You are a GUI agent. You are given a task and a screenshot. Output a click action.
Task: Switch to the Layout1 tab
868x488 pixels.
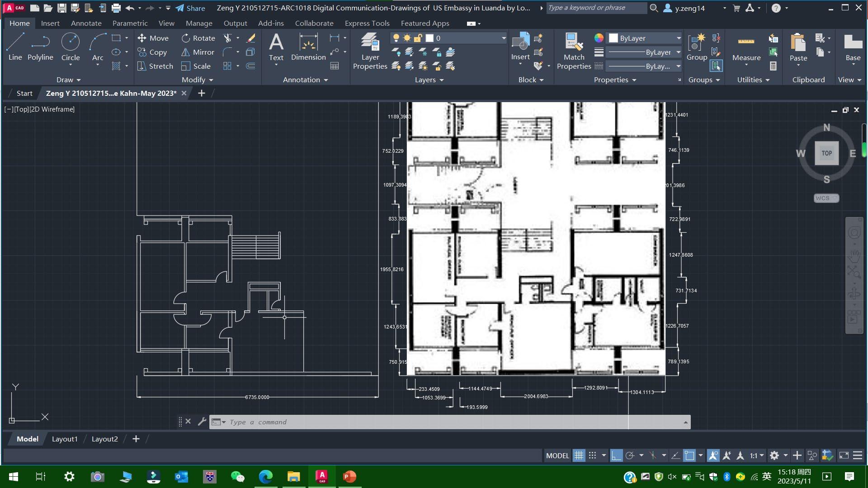(65, 439)
